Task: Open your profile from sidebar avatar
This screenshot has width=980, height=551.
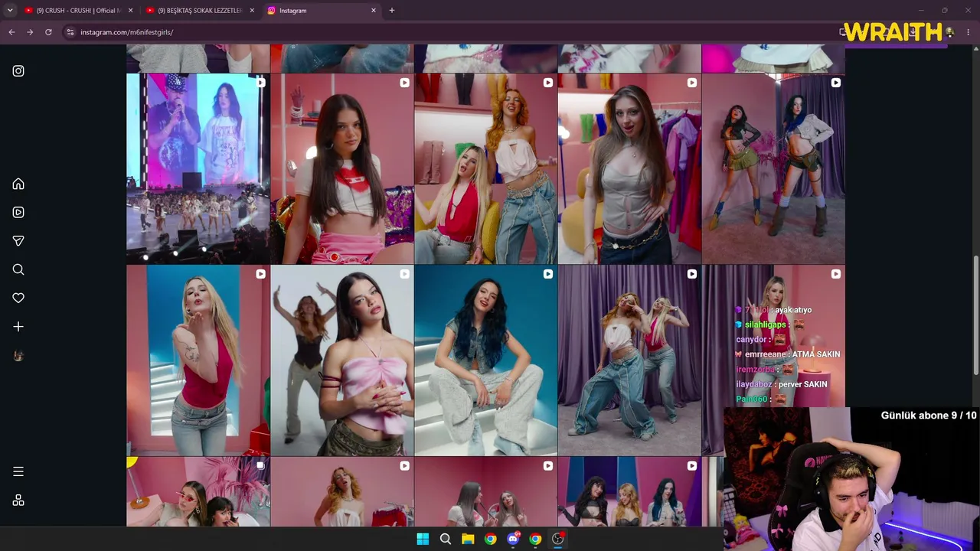Action: tap(18, 356)
